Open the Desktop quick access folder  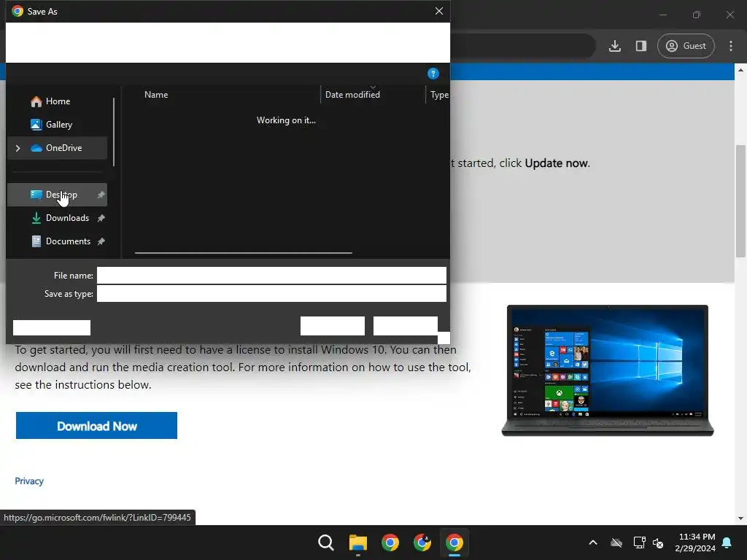[57, 195]
